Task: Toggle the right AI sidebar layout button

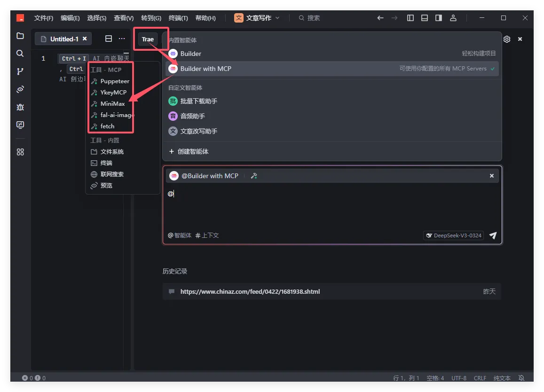Action: (x=439, y=18)
